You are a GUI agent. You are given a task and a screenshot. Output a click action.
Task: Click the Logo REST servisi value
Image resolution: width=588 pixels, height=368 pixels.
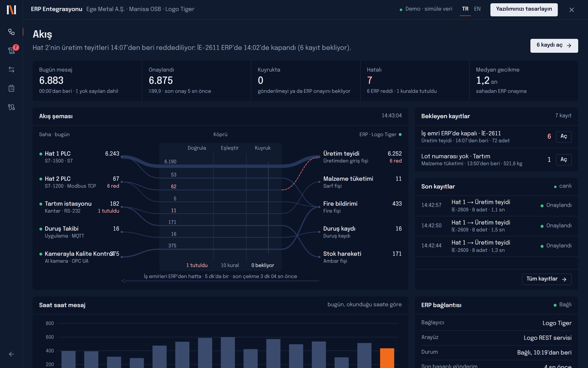coord(547,338)
